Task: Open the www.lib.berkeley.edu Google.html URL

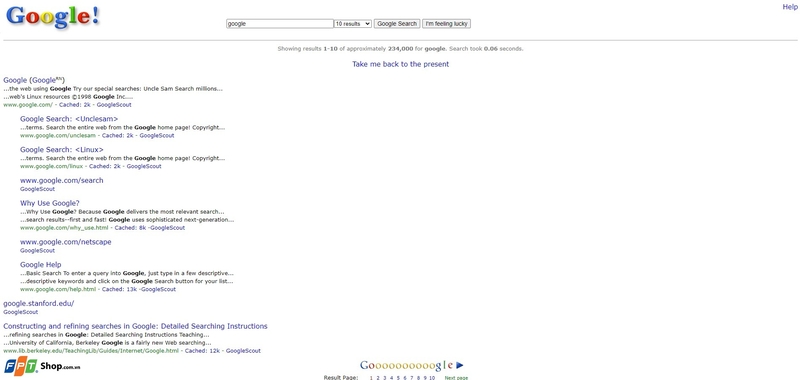Action: click(91, 351)
